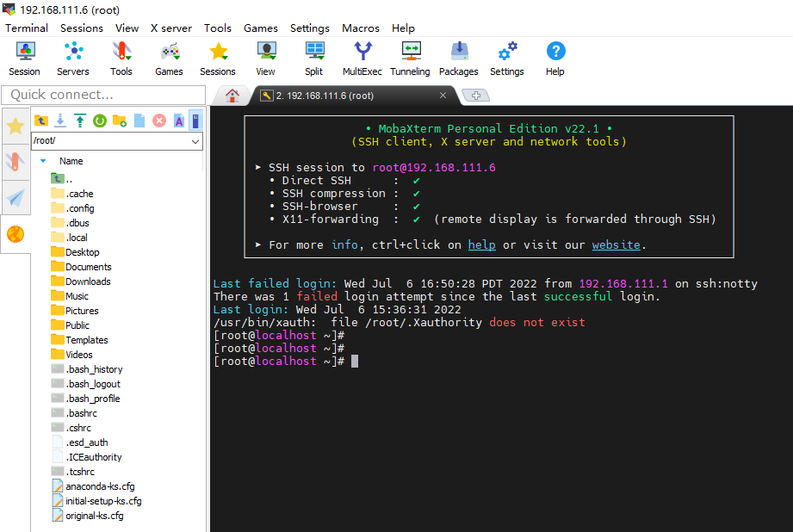Toggle the blue follow-terminal-folder icon
This screenshot has width=793, height=532.
pos(195,121)
